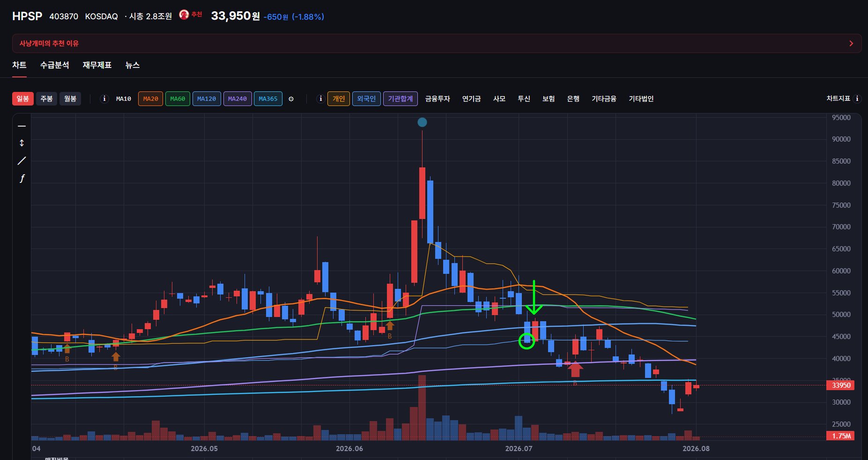Select the diagonal trend line tool
868x460 pixels.
pos(22,161)
